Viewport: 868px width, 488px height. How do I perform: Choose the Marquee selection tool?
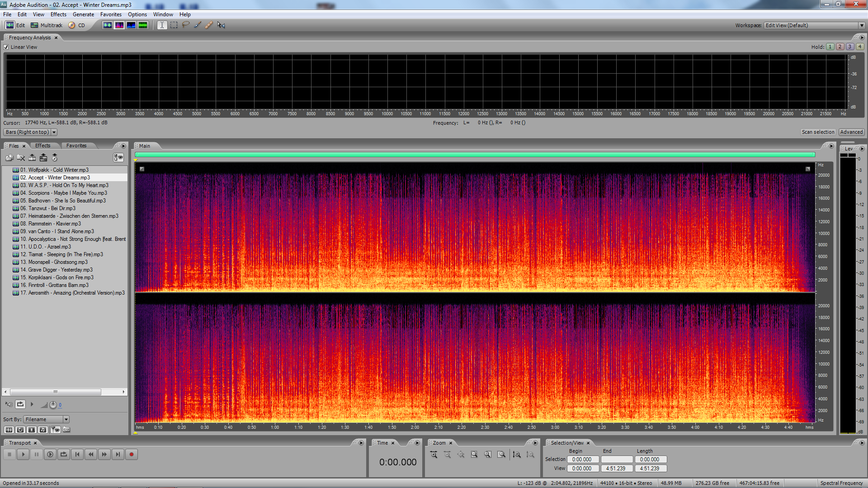174,25
